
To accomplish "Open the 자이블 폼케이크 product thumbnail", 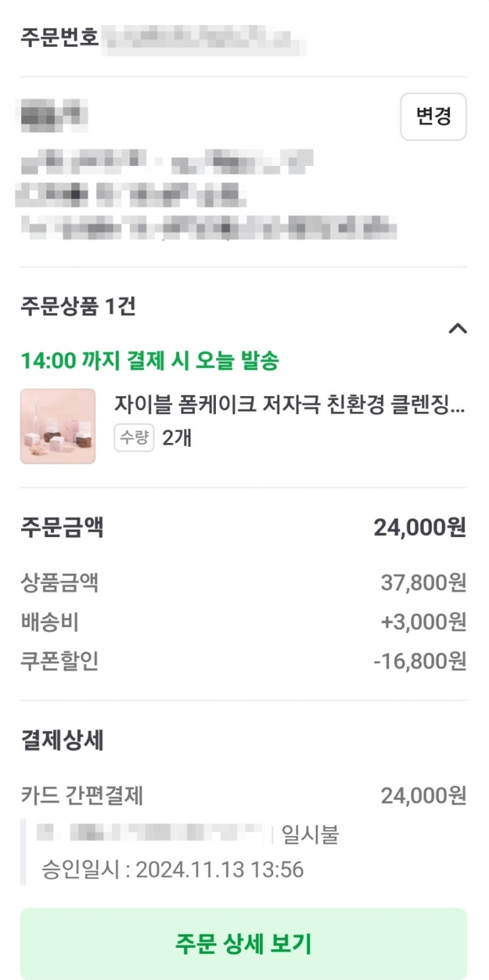I will point(58,426).
